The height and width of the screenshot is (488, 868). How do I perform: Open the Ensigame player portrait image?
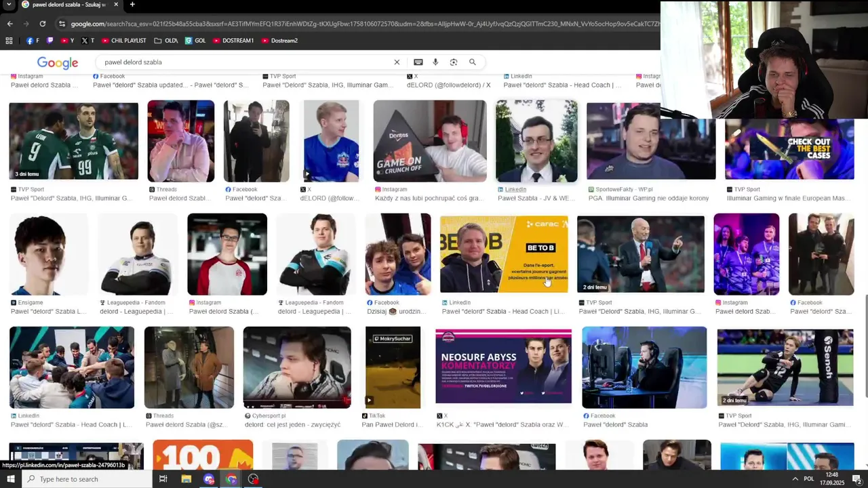pyautogui.click(x=49, y=254)
